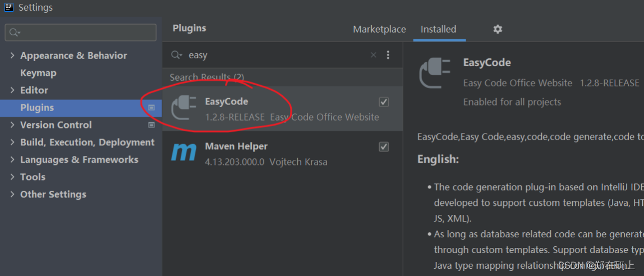Switch to the Marketplace tab
644x276 pixels.
[x=379, y=29]
